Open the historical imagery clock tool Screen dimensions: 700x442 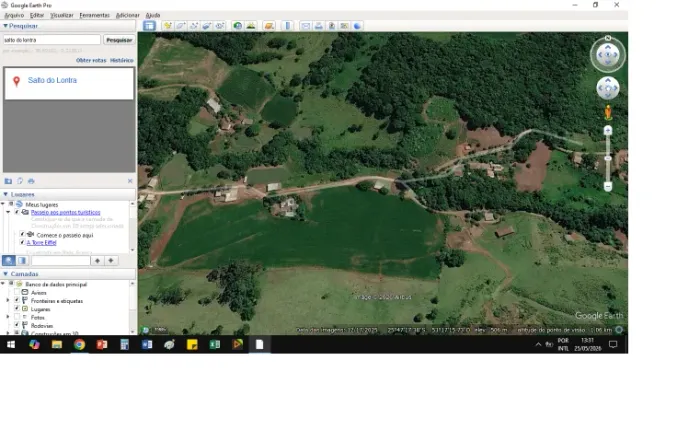point(238,26)
